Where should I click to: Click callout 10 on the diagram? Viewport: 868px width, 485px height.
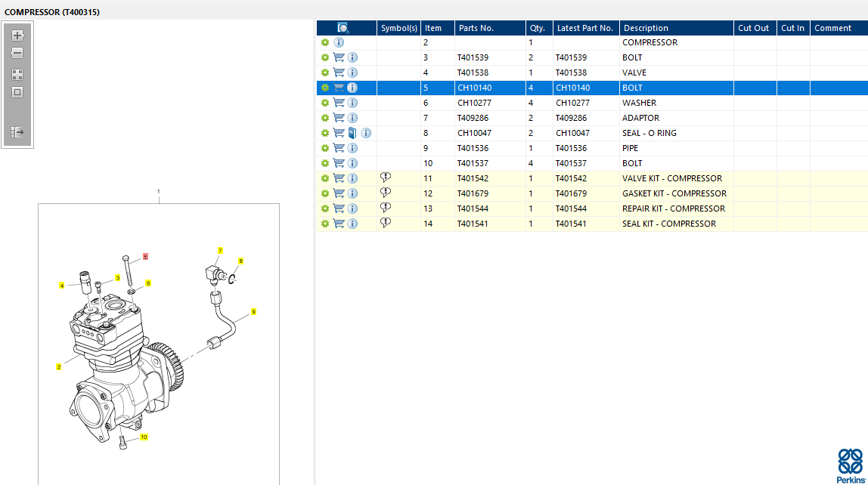pos(144,437)
